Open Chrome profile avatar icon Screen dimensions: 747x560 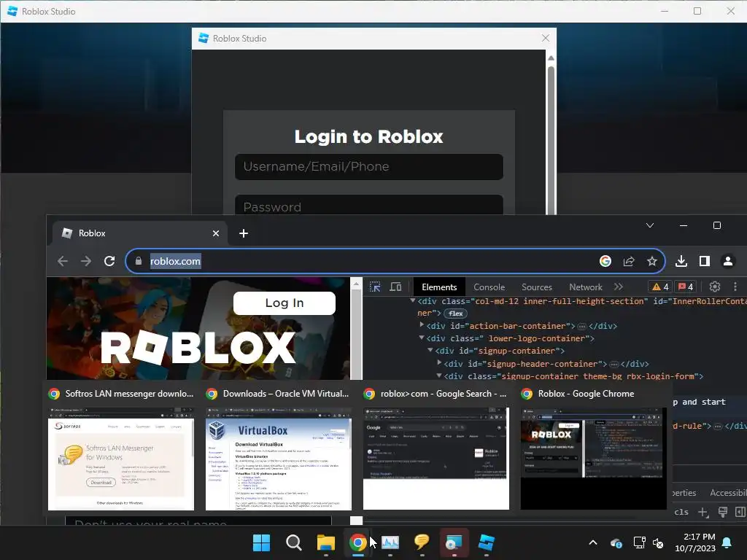[728, 261]
